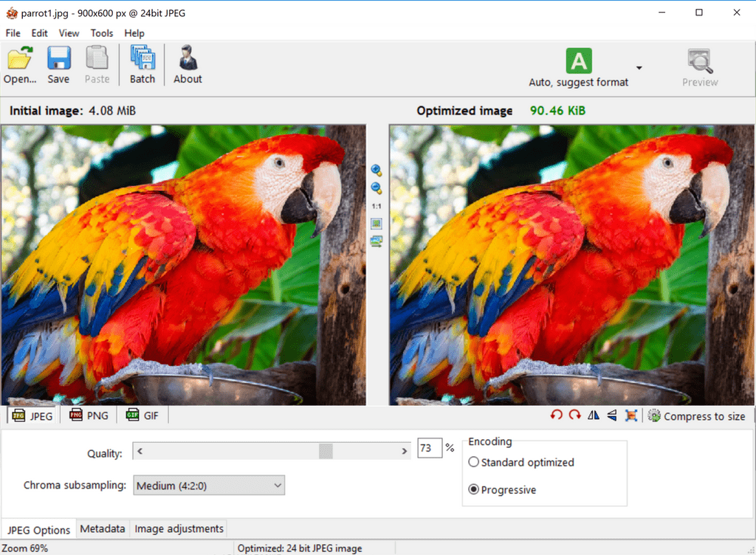Start Compress to size

click(x=697, y=416)
